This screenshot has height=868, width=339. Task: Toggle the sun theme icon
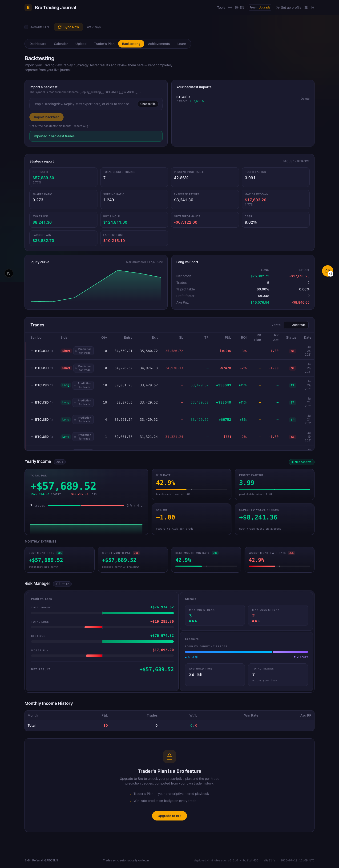230,8
